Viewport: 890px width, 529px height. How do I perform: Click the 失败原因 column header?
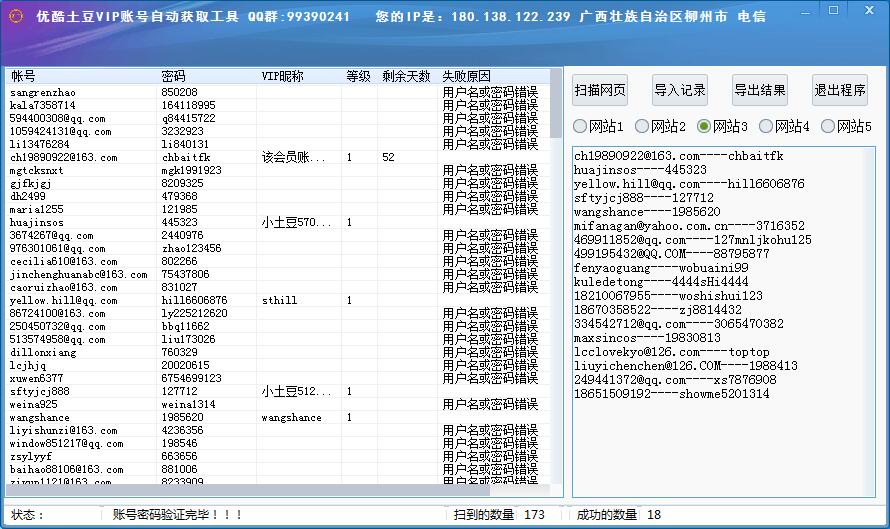pos(494,76)
